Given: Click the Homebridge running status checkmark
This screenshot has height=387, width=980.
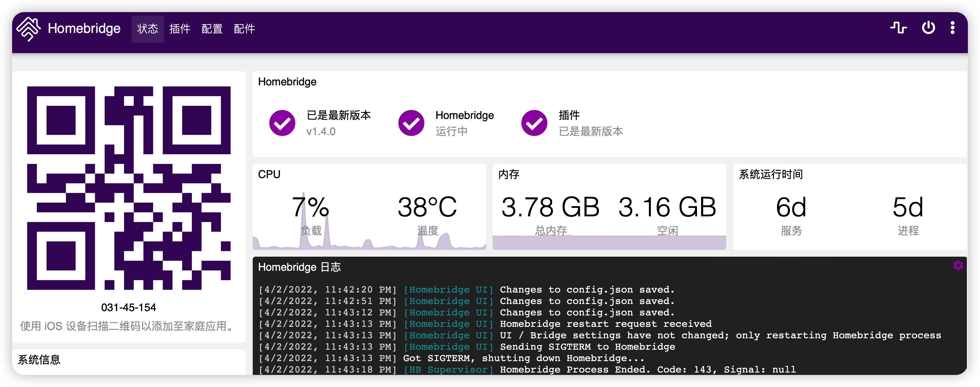Looking at the screenshot, I should click(x=411, y=123).
